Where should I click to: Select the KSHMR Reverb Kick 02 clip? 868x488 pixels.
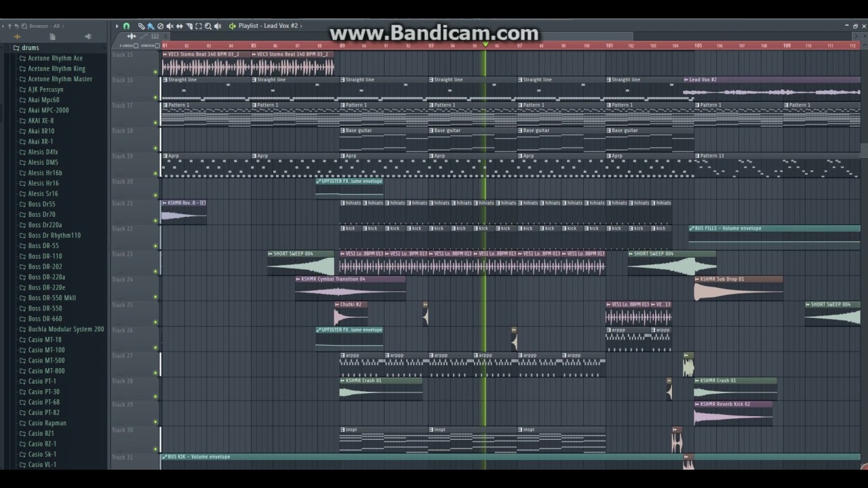click(733, 413)
